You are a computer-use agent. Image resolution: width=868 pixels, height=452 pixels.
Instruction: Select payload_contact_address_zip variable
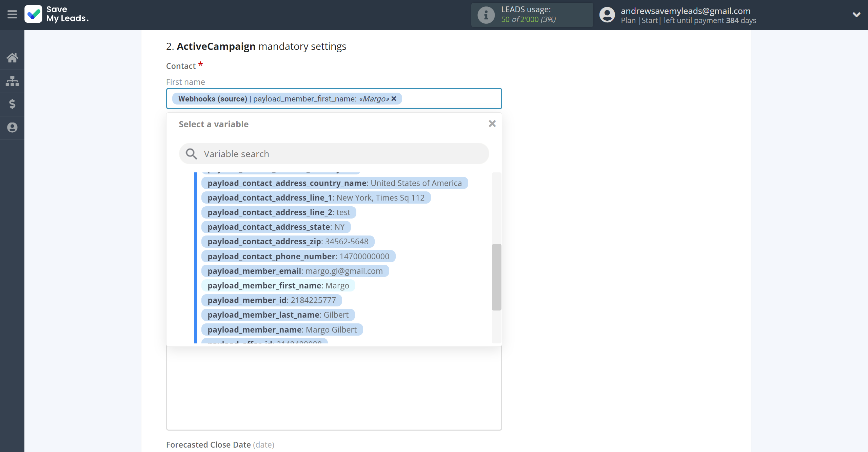click(288, 242)
